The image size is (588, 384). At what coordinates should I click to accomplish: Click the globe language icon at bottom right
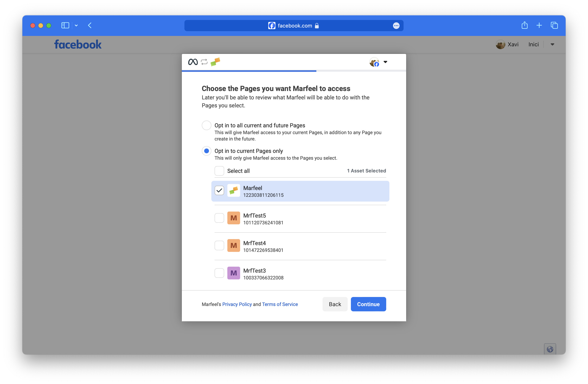pyautogui.click(x=550, y=349)
